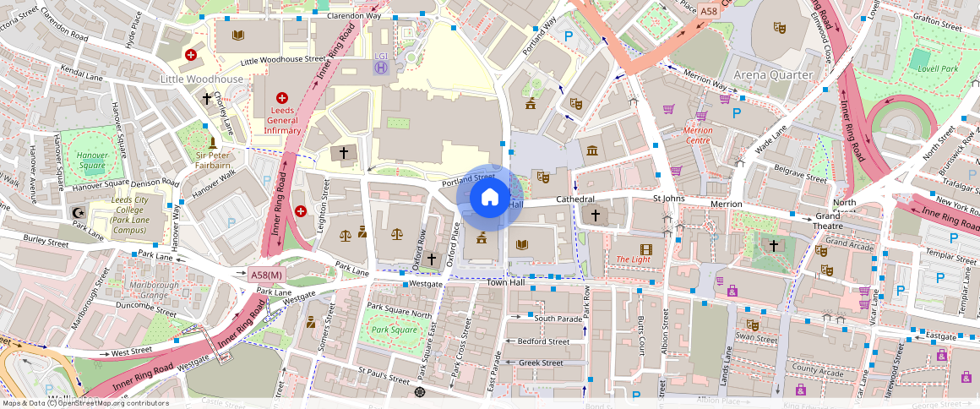Click the red cross icon near Leighton Street
Screen dimensions: 980x409
(301, 210)
